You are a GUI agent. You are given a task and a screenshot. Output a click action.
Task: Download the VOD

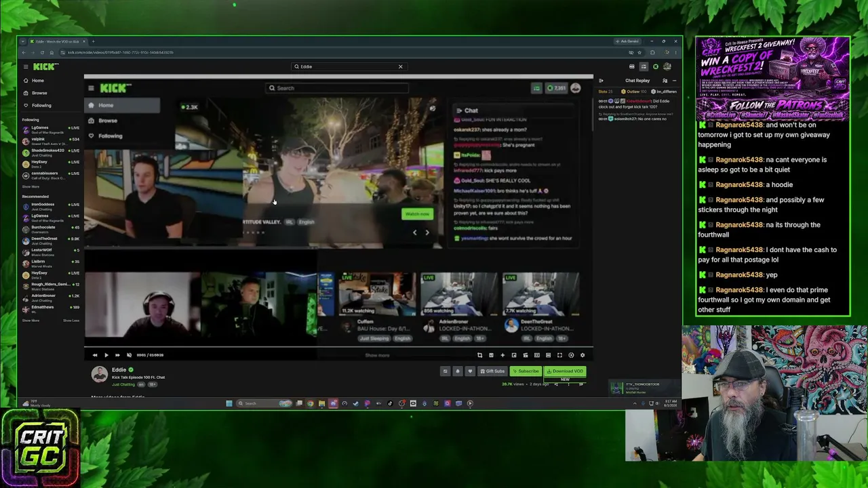565,371
